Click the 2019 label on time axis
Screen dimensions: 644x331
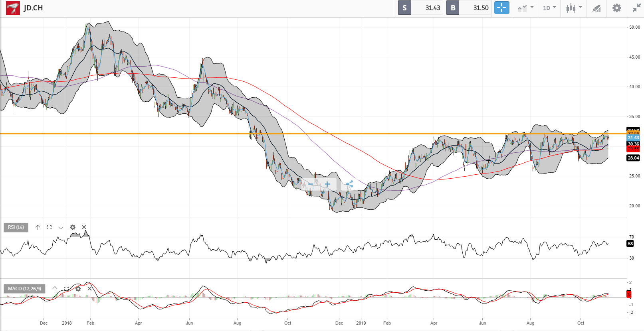[361, 323]
